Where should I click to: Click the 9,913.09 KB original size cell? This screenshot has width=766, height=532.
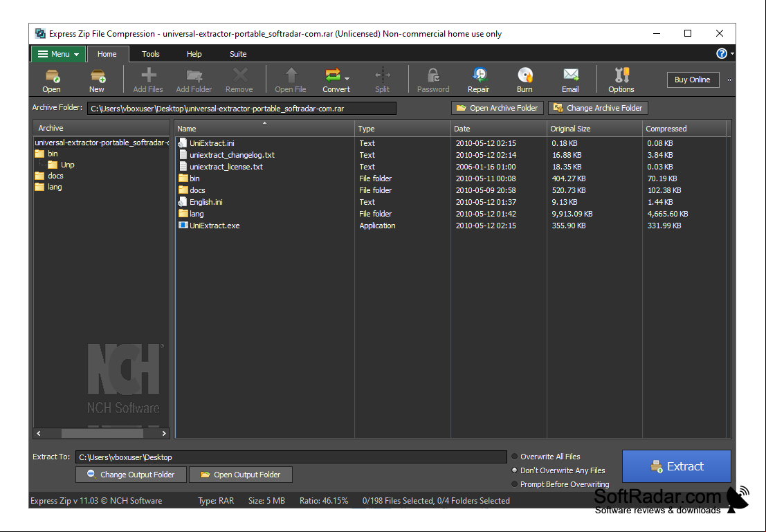pos(572,214)
